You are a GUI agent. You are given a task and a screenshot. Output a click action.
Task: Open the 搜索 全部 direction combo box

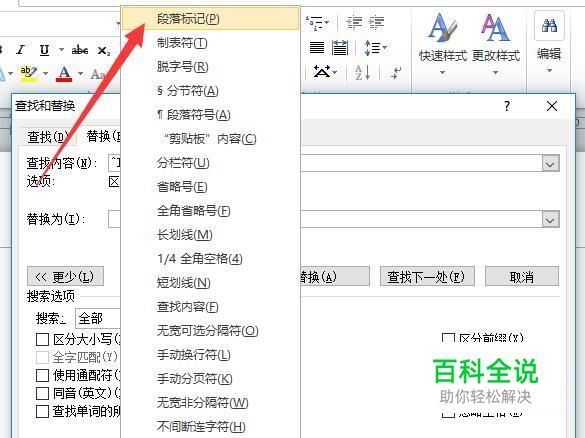coord(98,319)
